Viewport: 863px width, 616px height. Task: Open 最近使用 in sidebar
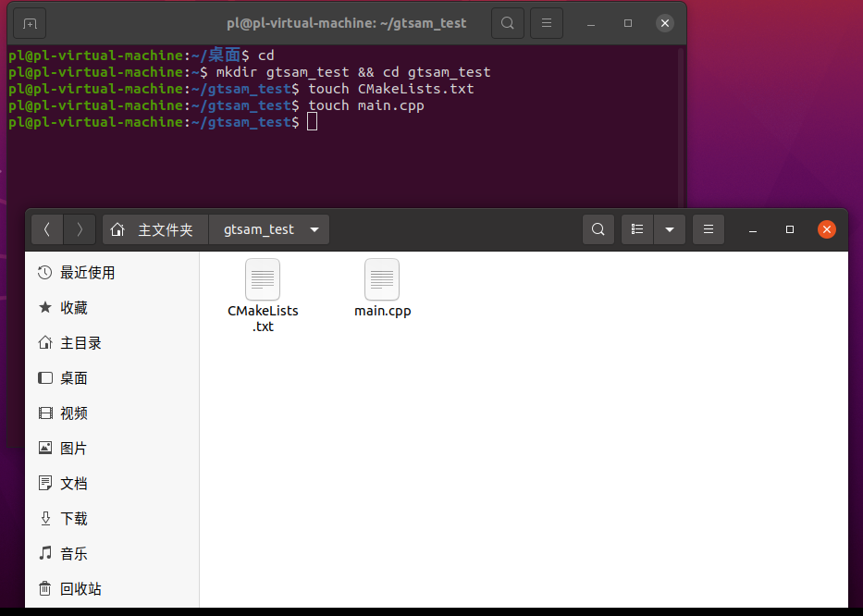tap(87, 273)
